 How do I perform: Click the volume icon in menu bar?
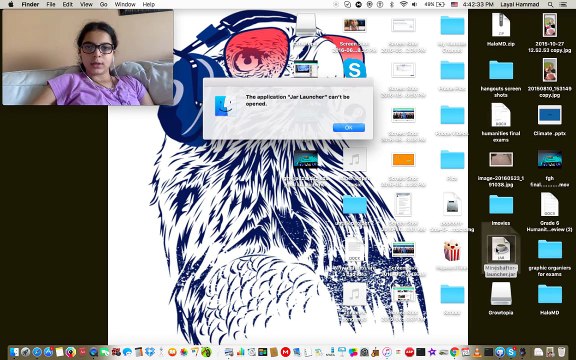414,4
